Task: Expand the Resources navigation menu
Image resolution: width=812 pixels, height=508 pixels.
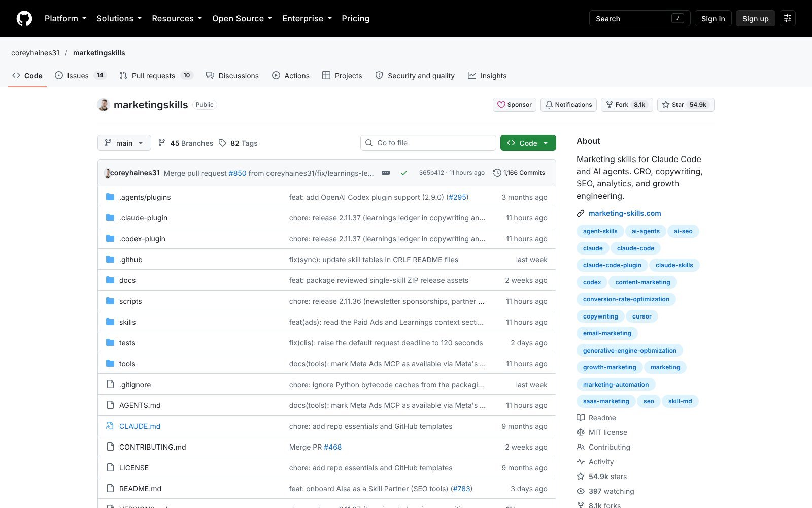Action: click(x=177, y=18)
